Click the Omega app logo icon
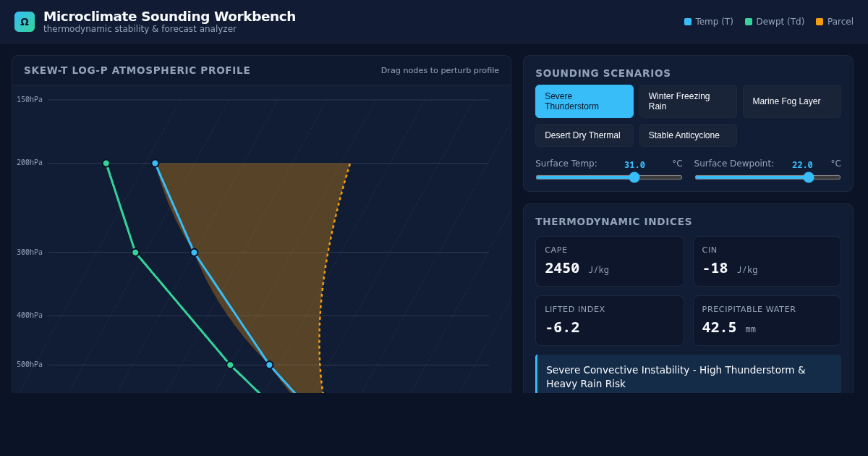Image resolution: width=868 pixels, height=456 pixels. [25, 22]
